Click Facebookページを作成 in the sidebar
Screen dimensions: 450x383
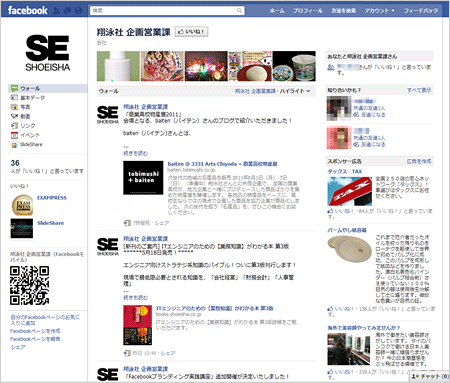click(x=35, y=331)
